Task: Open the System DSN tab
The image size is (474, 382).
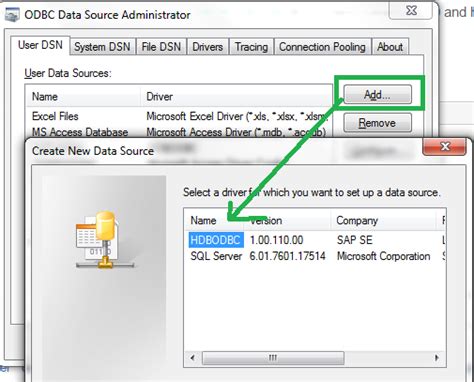Action: (x=102, y=47)
